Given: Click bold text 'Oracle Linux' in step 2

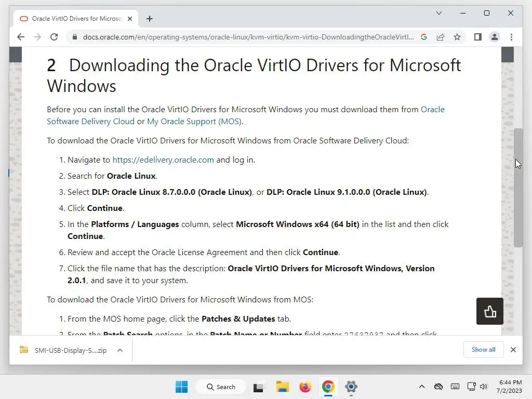Looking at the screenshot, I should (131, 176).
